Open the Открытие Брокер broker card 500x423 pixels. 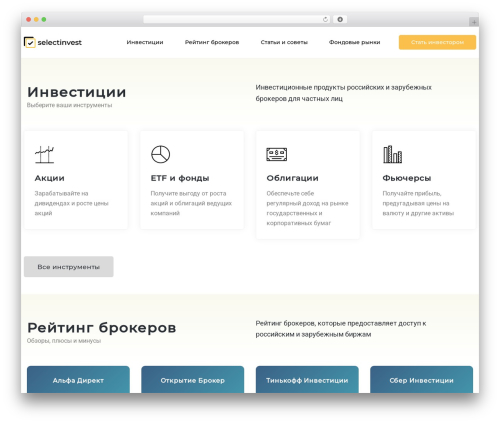pyautogui.click(x=193, y=380)
